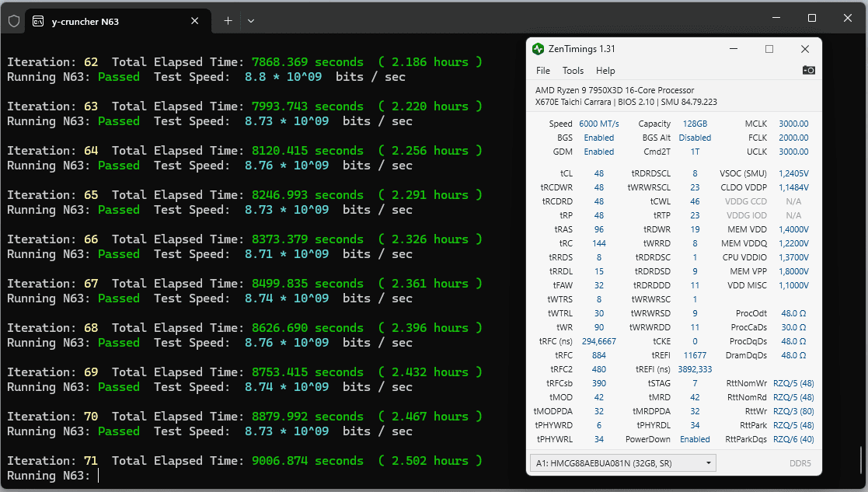Click the y-cruncher tab console icon
Viewport: 868px width, 492px height.
[x=37, y=21]
